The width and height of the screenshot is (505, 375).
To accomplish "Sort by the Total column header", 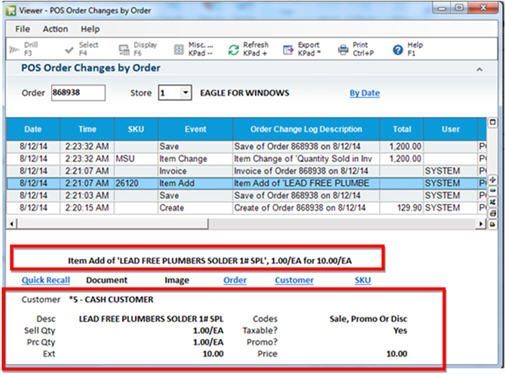I will (x=402, y=129).
